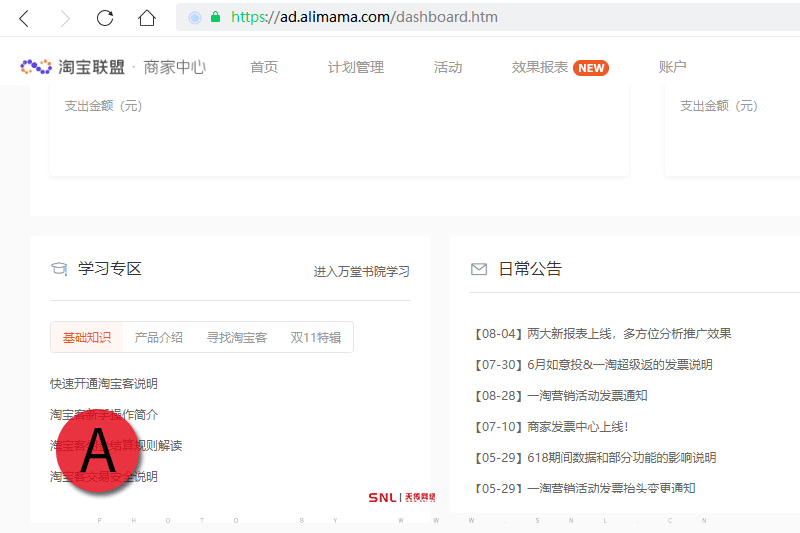Open the 效果报表 menu
Viewport: 800px width, 533px height.
coord(540,67)
